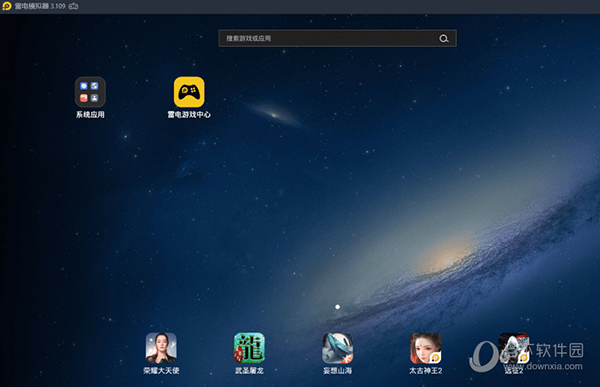
Task: Focus the 搜索游戏或应用 search field
Action: 338,38
